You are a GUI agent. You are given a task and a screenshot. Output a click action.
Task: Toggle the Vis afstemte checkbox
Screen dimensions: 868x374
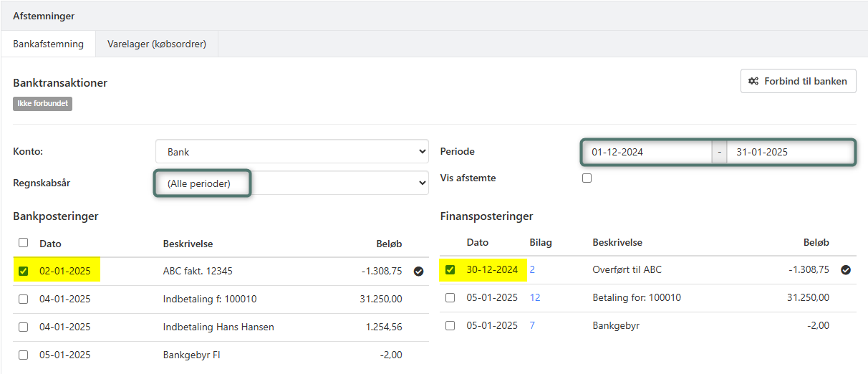pos(587,178)
